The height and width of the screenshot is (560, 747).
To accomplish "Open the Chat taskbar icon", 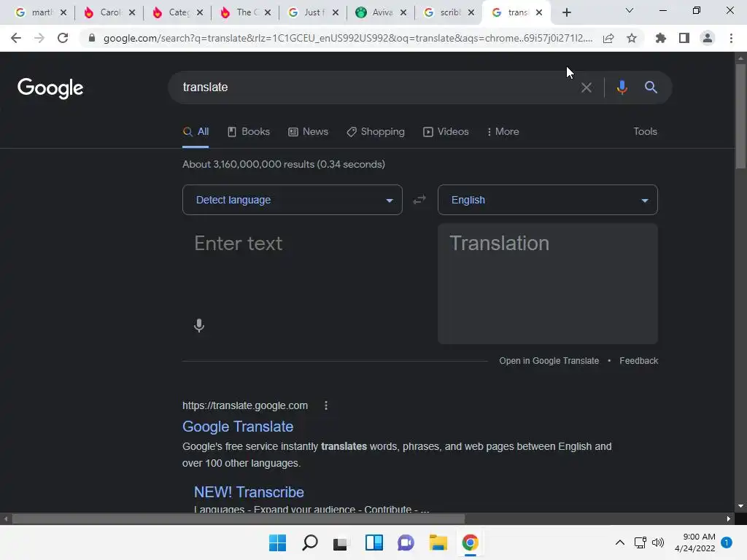I will (406, 542).
